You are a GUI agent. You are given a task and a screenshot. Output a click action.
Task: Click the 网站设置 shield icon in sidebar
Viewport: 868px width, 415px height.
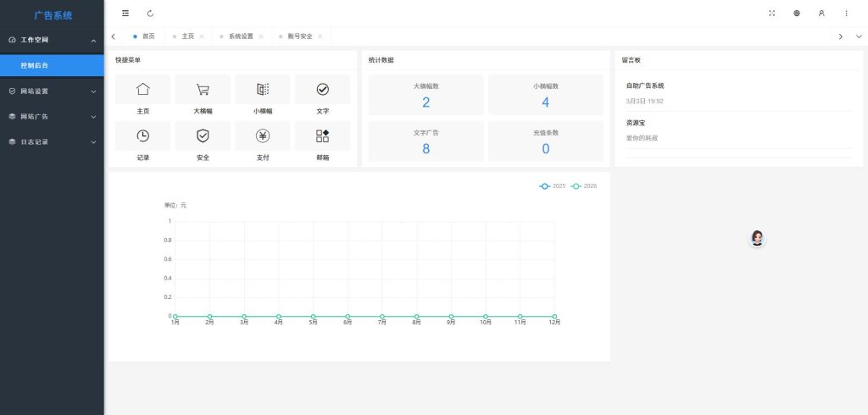point(12,91)
